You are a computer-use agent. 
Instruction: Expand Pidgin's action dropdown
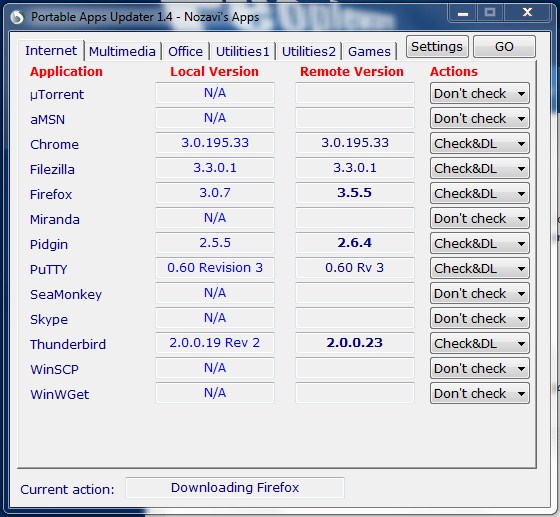(x=480, y=244)
